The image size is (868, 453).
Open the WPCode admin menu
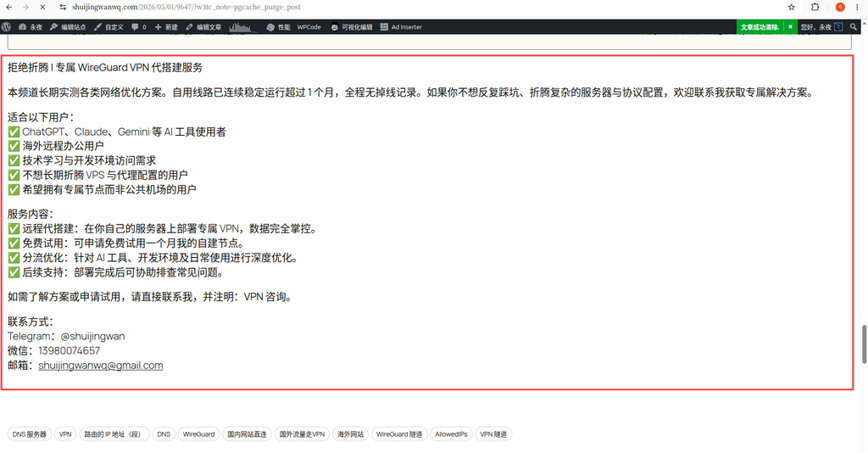pyautogui.click(x=309, y=26)
